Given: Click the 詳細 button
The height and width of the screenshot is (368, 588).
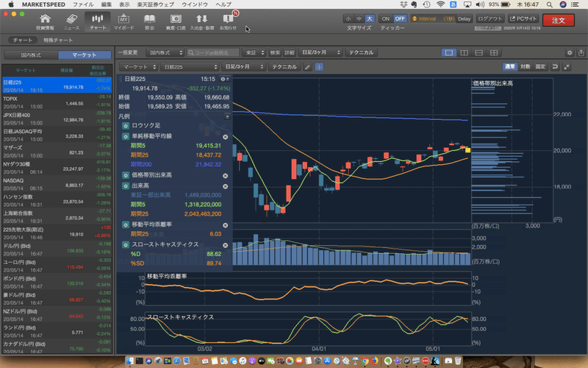Looking at the screenshot, I should coord(290,53).
